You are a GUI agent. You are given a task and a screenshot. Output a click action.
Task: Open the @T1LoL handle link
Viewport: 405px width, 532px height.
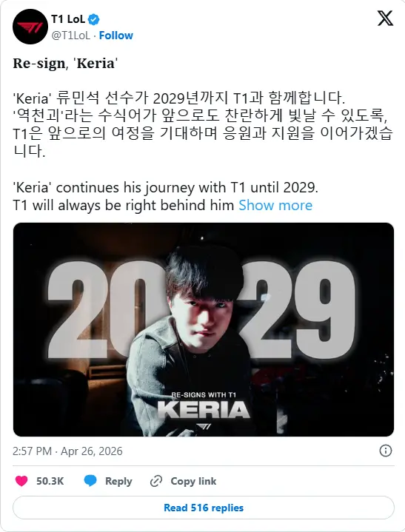pyautogui.click(x=70, y=36)
